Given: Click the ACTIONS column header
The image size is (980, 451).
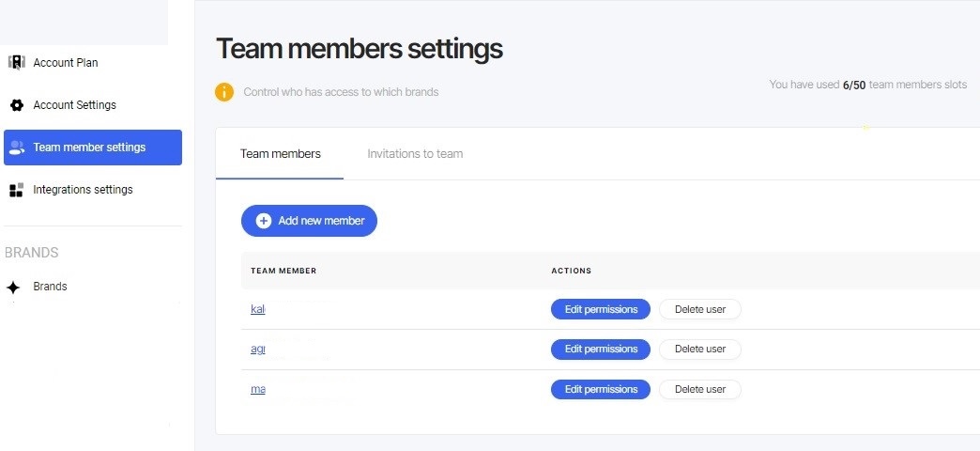Looking at the screenshot, I should tap(572, 271).
